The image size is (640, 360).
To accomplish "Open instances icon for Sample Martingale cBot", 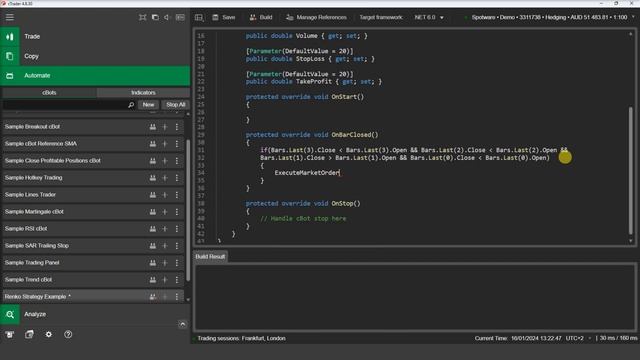I will tap(153, 212).
